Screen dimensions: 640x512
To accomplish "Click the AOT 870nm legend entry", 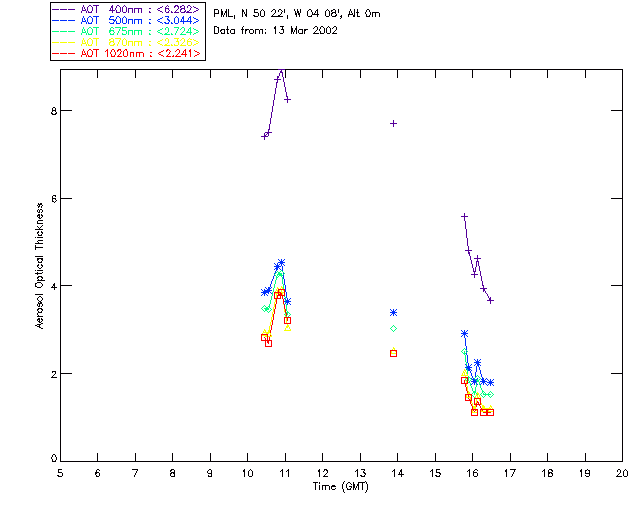I will pyautogui.click(x=127, y=42).
